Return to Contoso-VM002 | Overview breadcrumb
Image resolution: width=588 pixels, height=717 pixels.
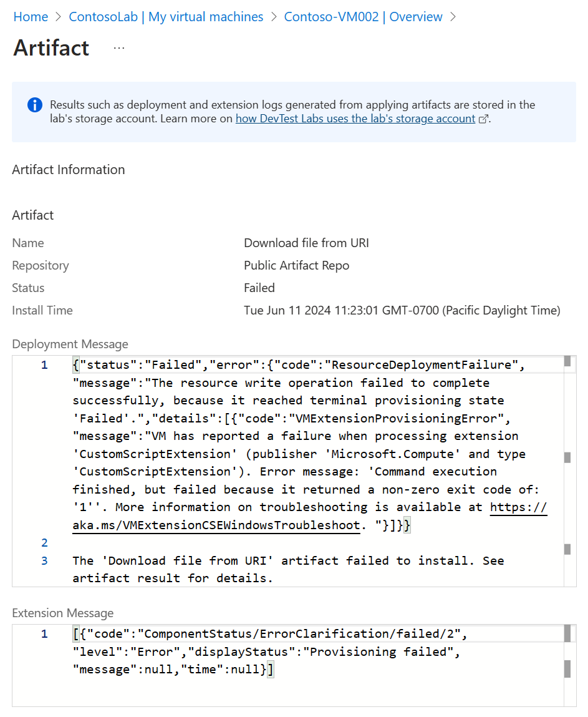363,17
